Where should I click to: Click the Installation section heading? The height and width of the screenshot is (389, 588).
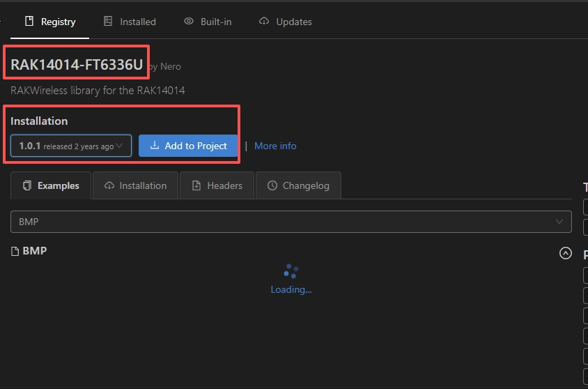point(39,121)
